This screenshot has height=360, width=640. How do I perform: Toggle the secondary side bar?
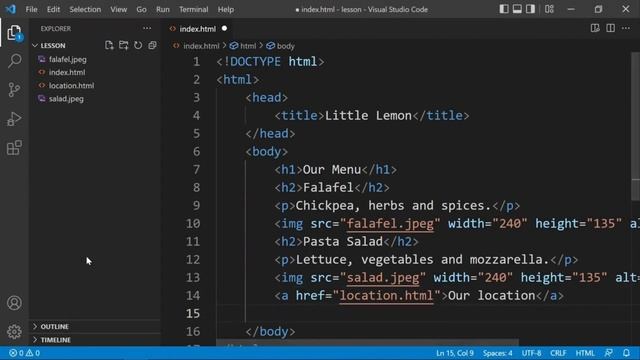click(x=530, y=9)
